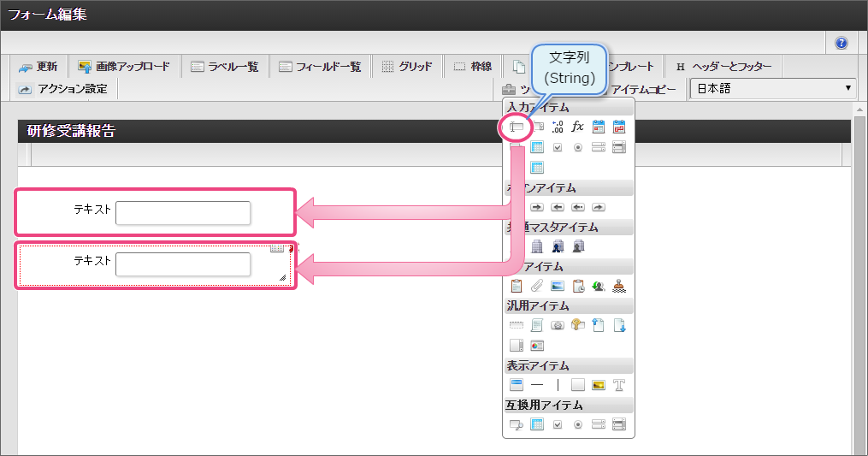This screenshot has width=868, height=456.
Task: Select the square box display item
Action: click(x=578, y=384)
